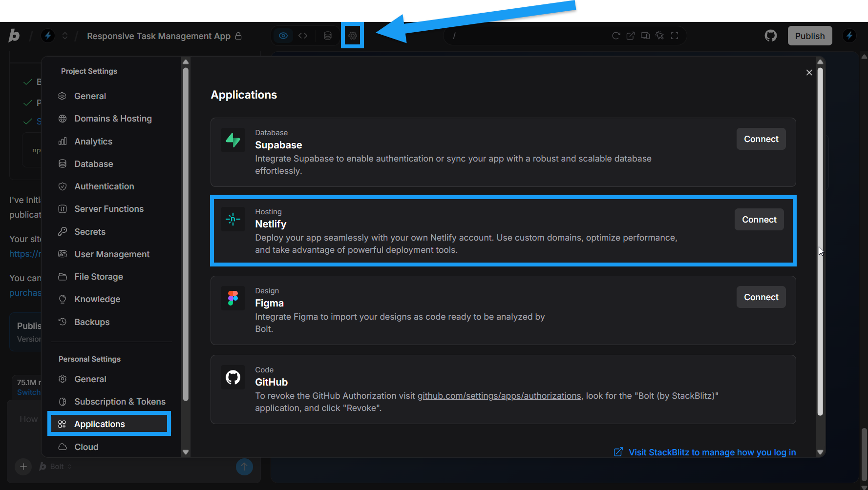Click the Applications panel scrollbar thumb
The height and width of the screenshot is (490, 868).
pyautogui.click(x=820, y=242)
